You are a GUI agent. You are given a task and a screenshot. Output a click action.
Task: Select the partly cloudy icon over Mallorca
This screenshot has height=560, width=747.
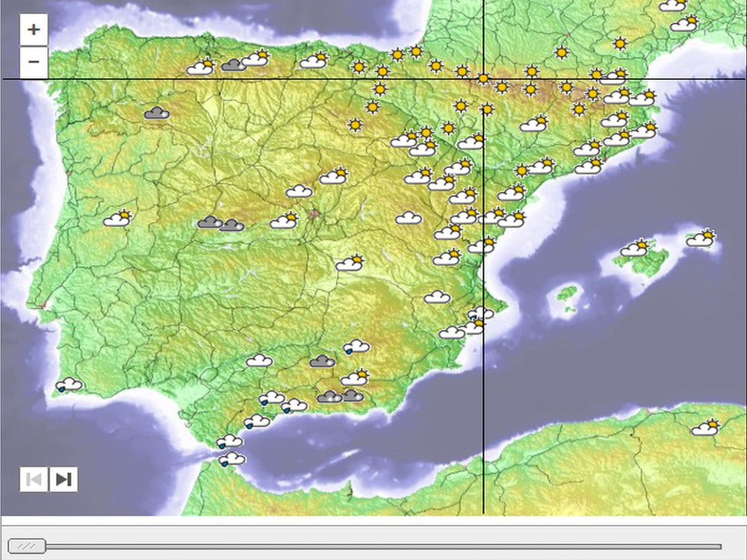pos(636,249)
